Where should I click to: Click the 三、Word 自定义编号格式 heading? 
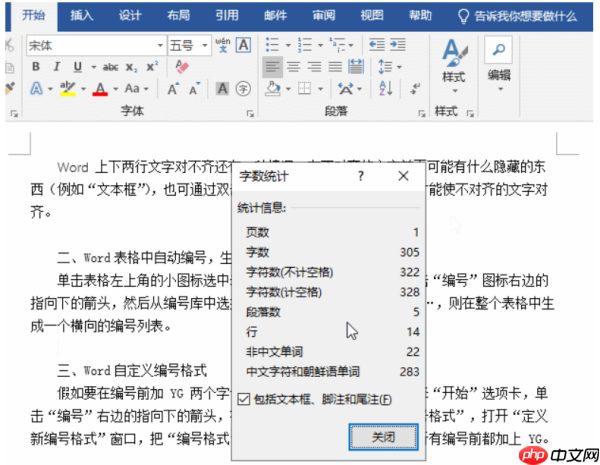coord(132,370)
